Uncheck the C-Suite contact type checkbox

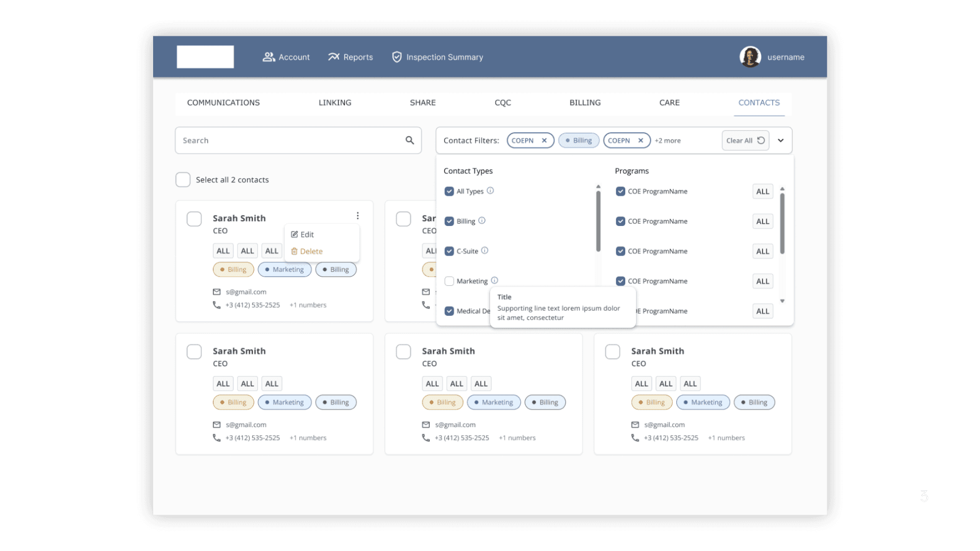449,251
